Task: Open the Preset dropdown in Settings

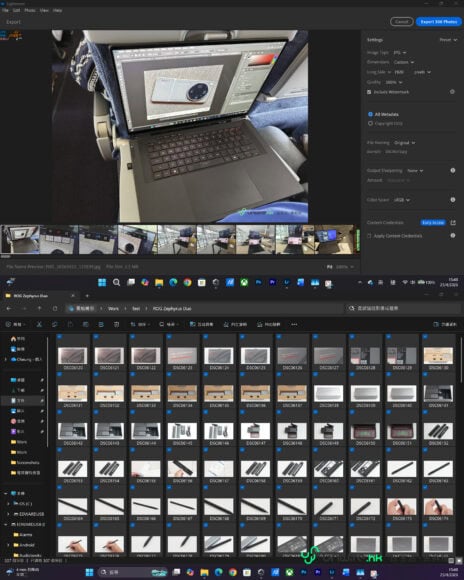Action: tap(448, 40)
